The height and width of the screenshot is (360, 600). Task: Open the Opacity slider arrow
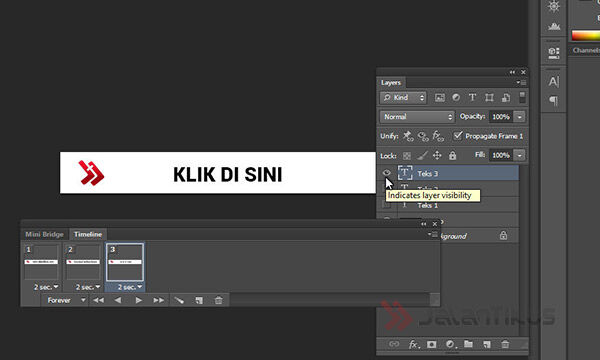519,117
